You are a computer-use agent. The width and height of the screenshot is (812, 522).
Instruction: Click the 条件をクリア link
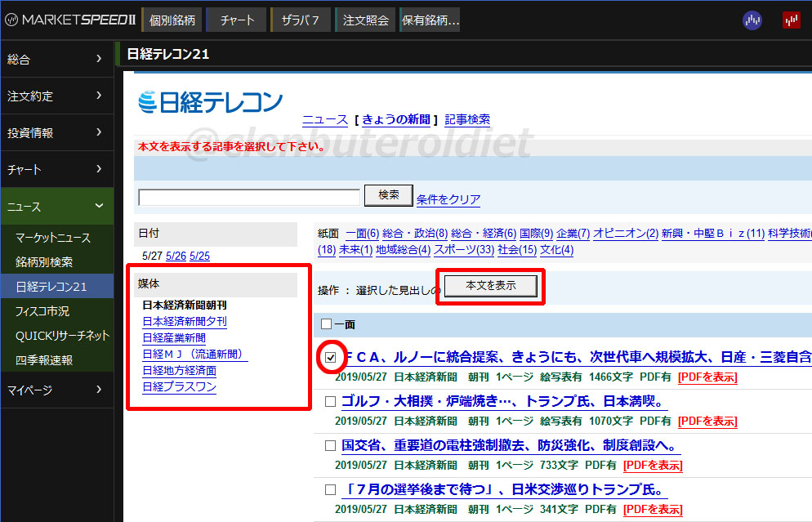click(x=448, y=199)
